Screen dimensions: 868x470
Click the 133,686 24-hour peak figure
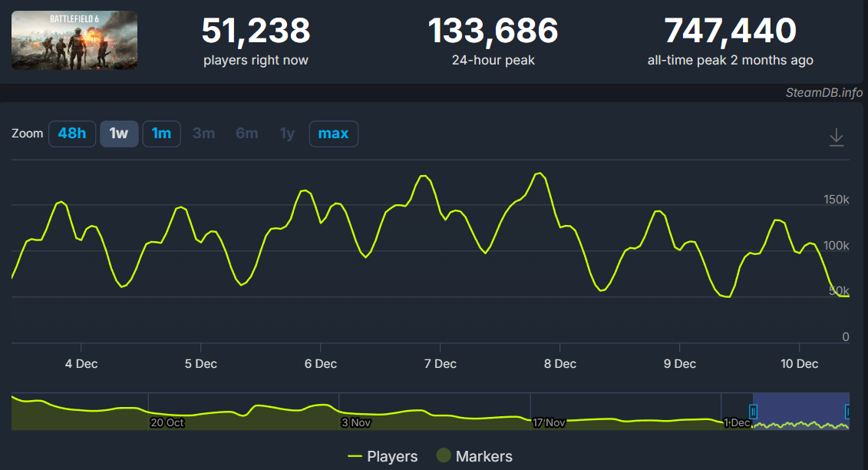pyautogui.click(x=493, y=30)
